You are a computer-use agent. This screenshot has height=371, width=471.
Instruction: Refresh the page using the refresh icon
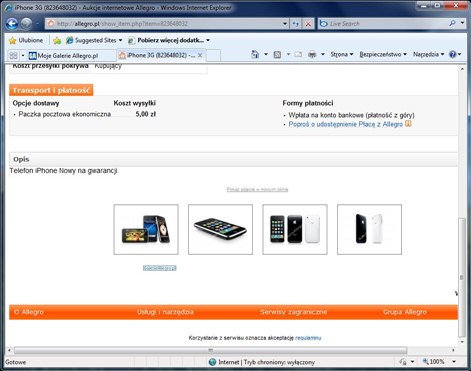pos(296,24)
